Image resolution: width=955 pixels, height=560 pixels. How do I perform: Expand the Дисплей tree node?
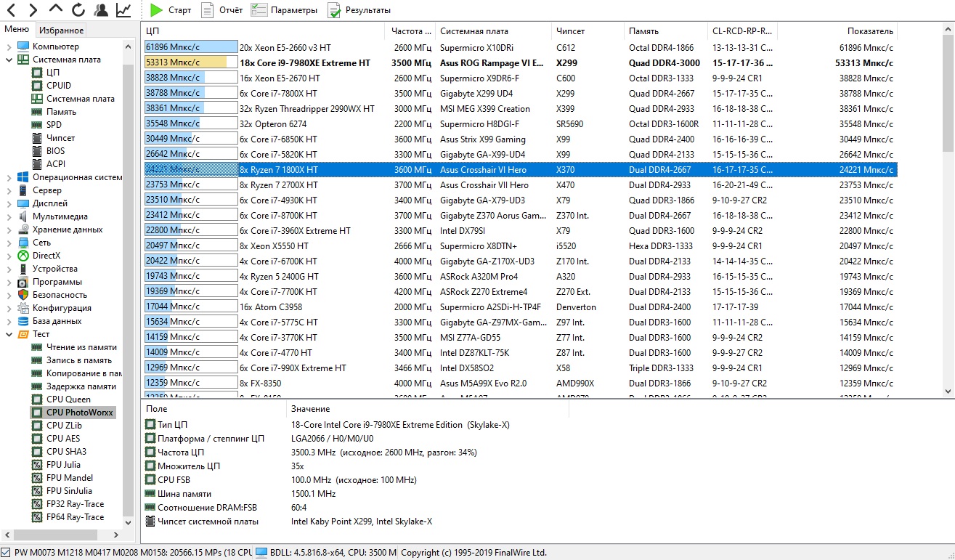pos(8,203)
